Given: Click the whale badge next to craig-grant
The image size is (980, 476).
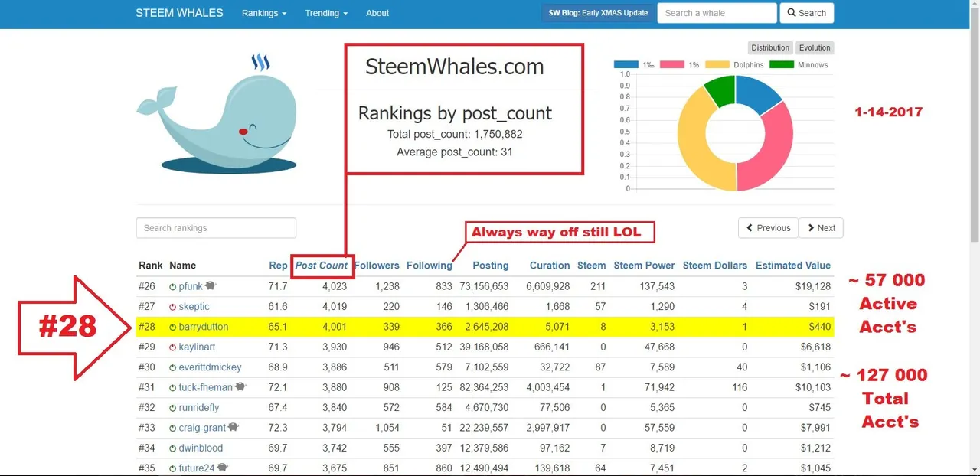Looking at the screenshot, I should tap(234, 428).
